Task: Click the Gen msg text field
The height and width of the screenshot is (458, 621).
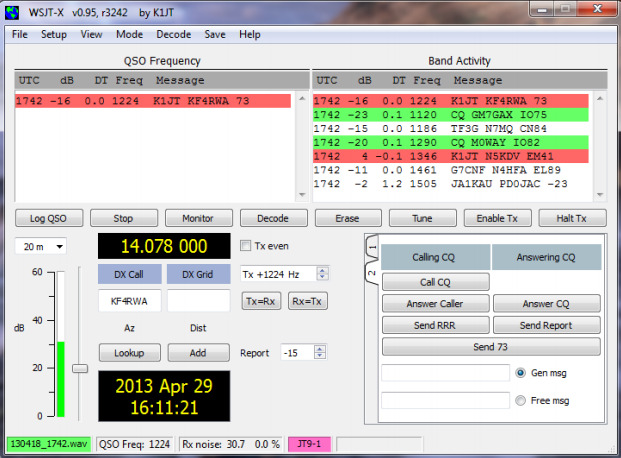Action: (445, 373)
